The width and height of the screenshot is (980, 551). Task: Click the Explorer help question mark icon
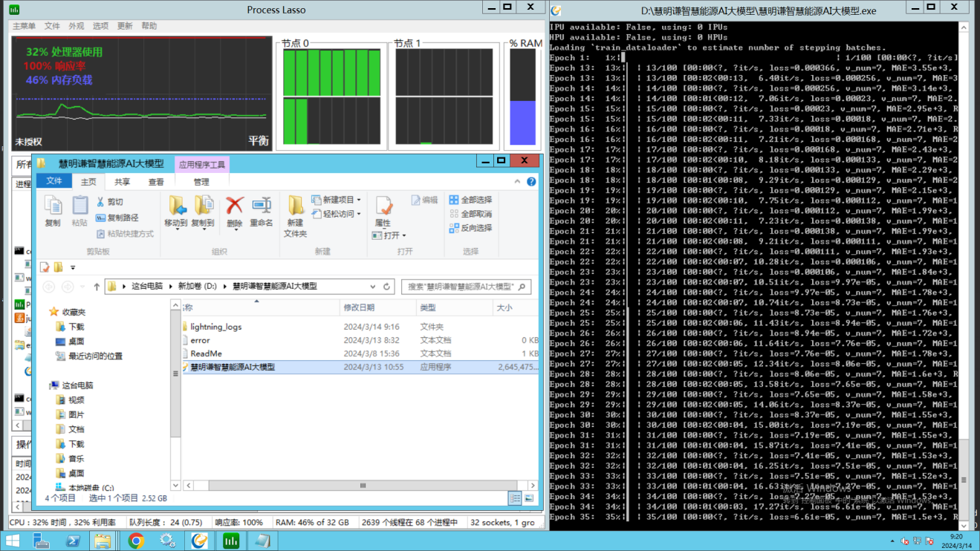tap(531, 182)
